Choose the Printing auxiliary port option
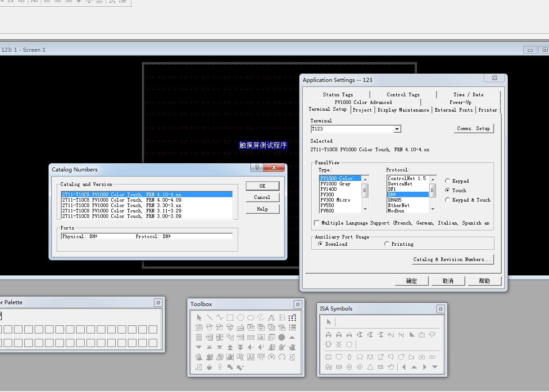Screen dimensions: 549x392 tap(387, 244)
